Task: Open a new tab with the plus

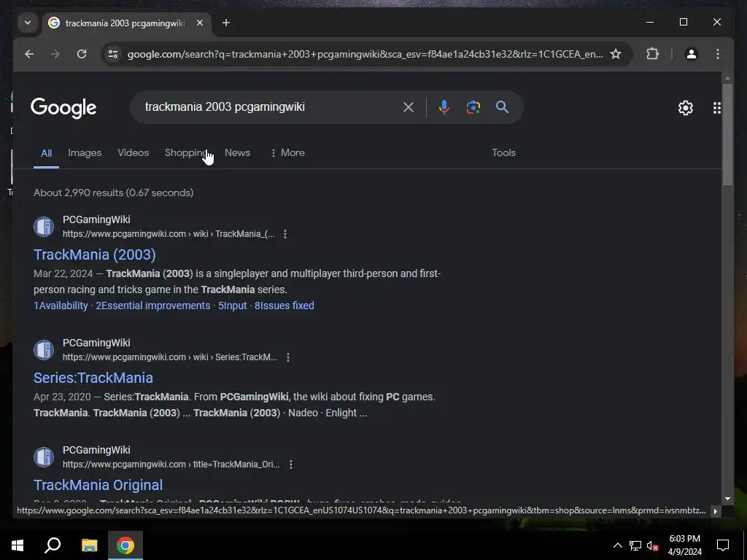Action: (x=226, y=23)
